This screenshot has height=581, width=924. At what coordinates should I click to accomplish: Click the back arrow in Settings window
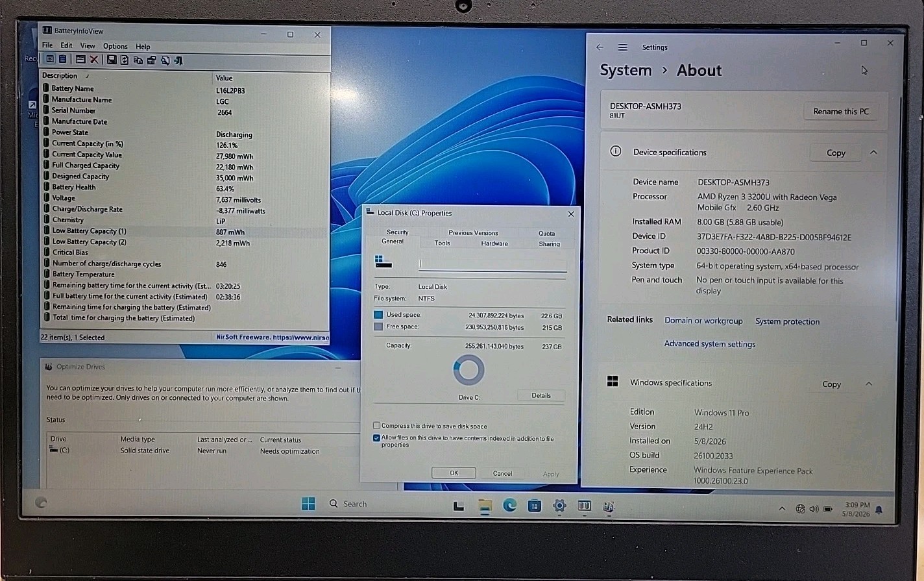(600, 47)
